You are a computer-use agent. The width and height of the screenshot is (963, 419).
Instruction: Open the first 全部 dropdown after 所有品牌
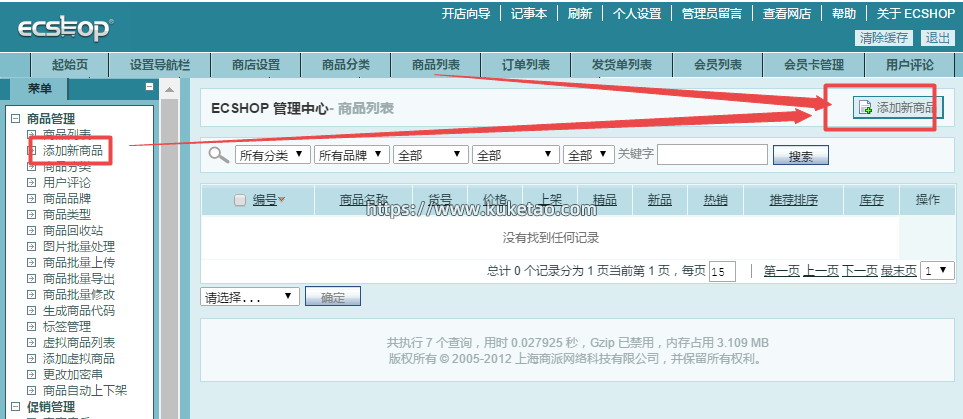[431, 155]
